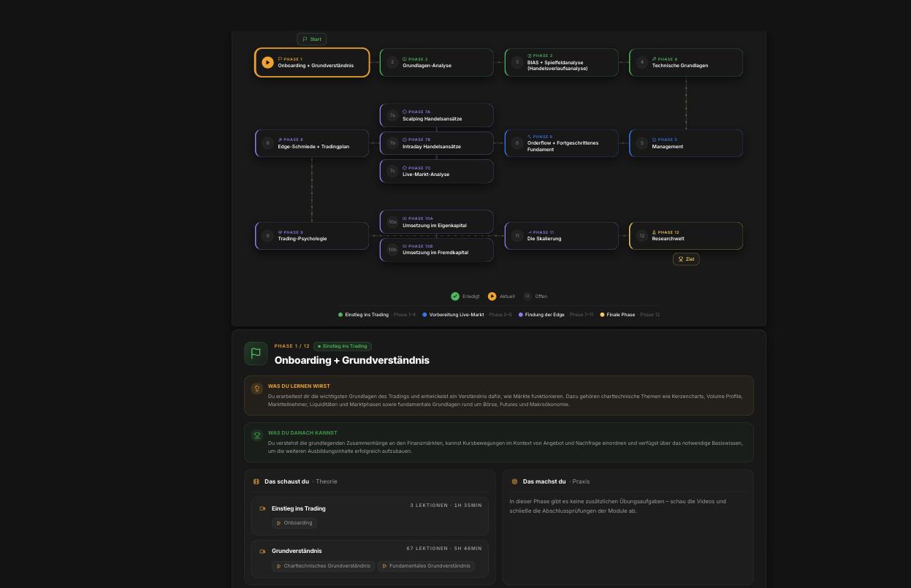Image resolution: width=911 pixels, height=588 pixels.
Task: Open the Trading-Psychologie phase card
Action: tap(312, 236)
